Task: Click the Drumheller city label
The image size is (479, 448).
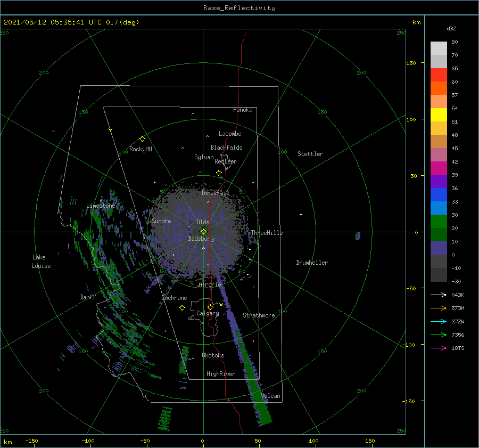Action: coord(312,263)
